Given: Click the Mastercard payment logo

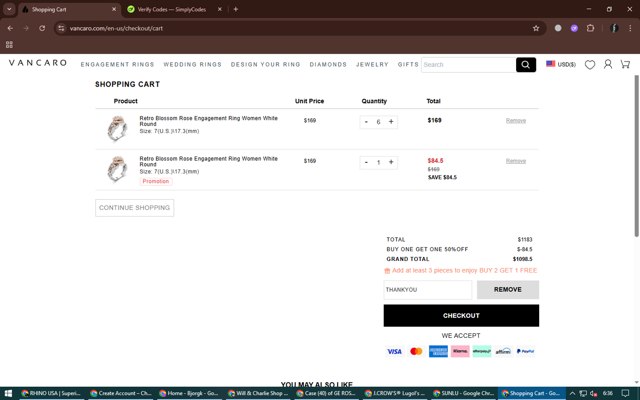Looking at the screenshot, I should pyautogui.click(x=416, y=351).
